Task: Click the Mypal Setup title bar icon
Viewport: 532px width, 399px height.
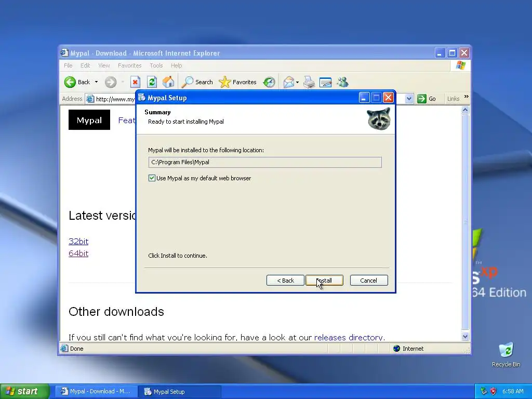Action: pos(142,98)
